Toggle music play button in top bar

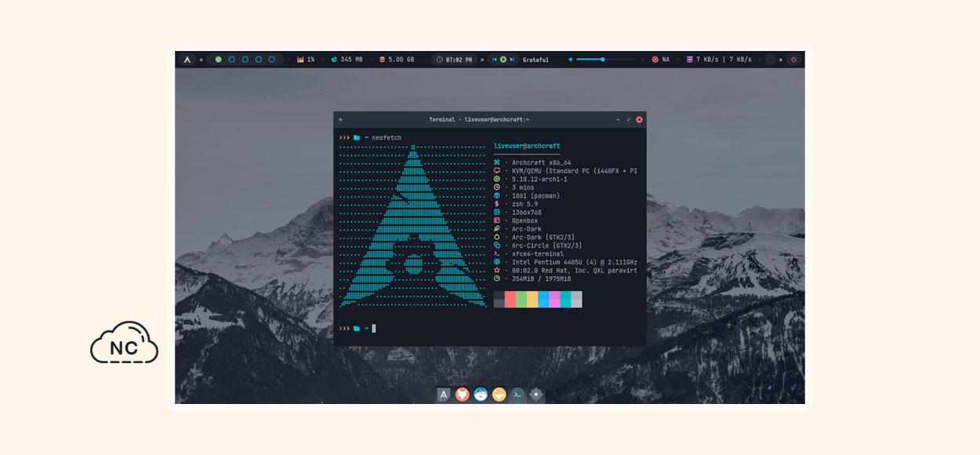point(503,60)
